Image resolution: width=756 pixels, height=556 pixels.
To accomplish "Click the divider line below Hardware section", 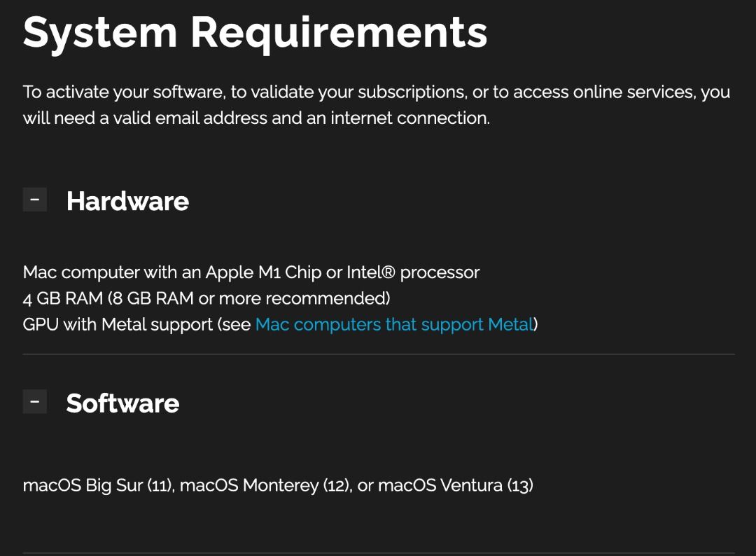I will [x=378, y=354].
